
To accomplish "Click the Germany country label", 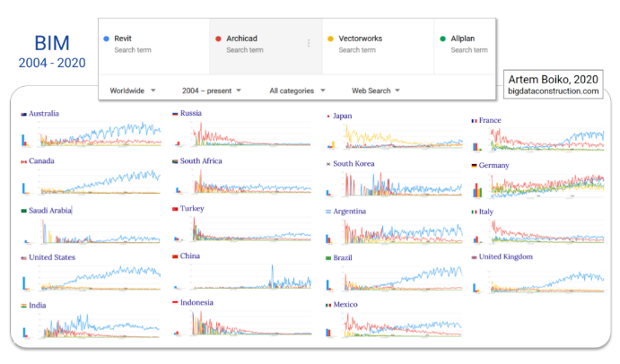I will pyautogui.click(x=493, y=165).
